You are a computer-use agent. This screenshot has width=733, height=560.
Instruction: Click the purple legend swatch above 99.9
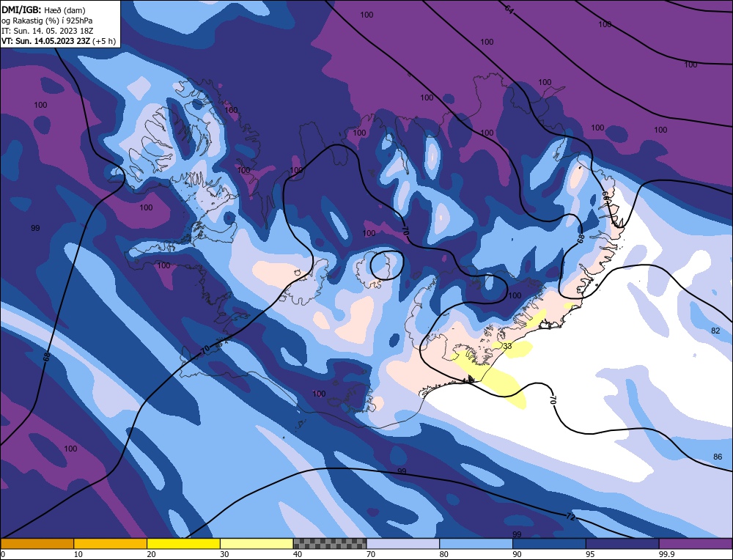coord(696,543)
